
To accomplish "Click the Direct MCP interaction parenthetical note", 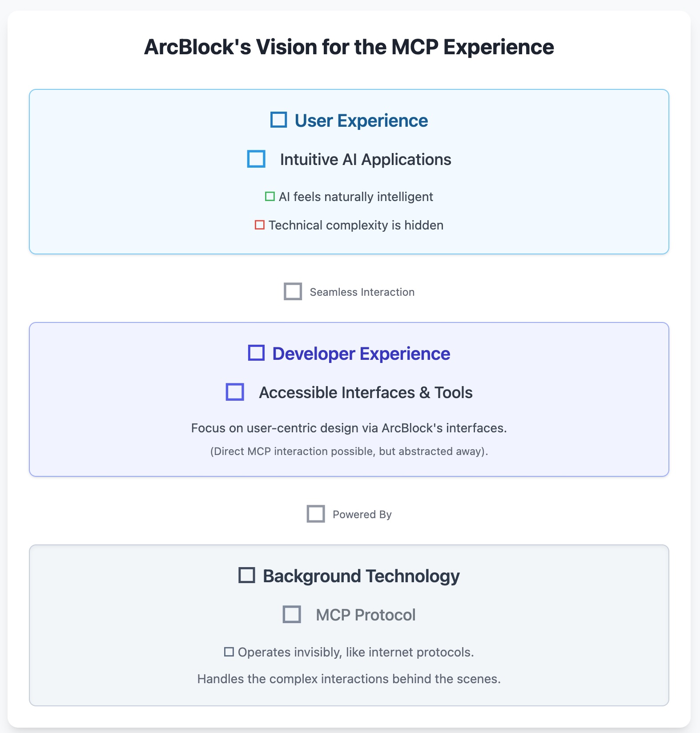I will (349, 451).
